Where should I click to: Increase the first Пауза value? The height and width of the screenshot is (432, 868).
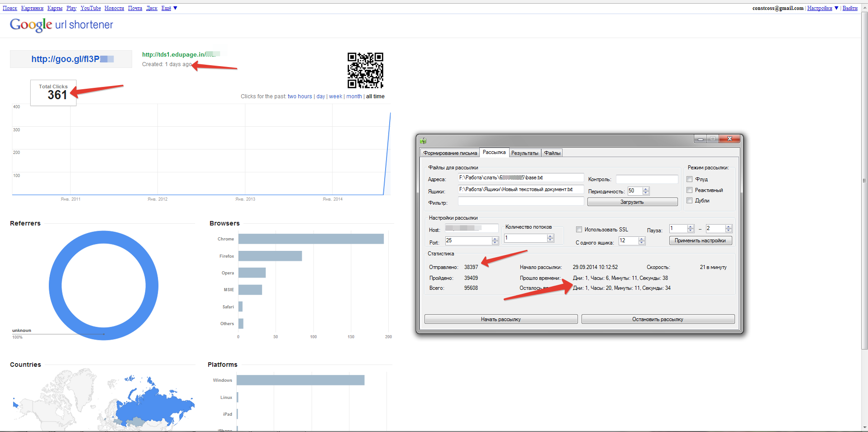(x=691, y=226)
